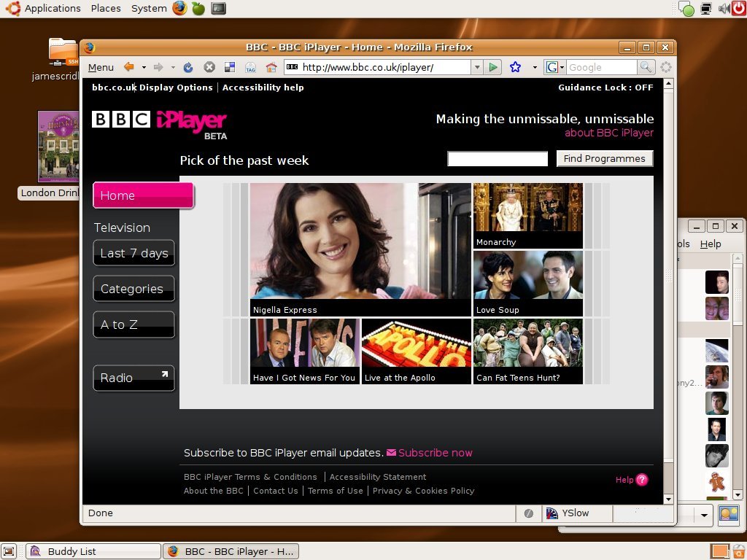Click the magnifier icon in the search bar
Image resolution: width=747 pixels, height=560 pixels.
646,66
